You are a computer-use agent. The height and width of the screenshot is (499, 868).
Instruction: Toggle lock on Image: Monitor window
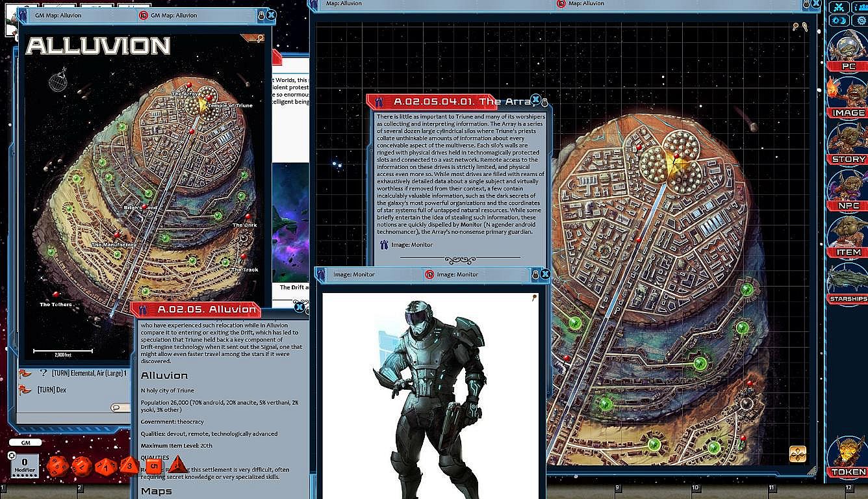click(535, 275)
